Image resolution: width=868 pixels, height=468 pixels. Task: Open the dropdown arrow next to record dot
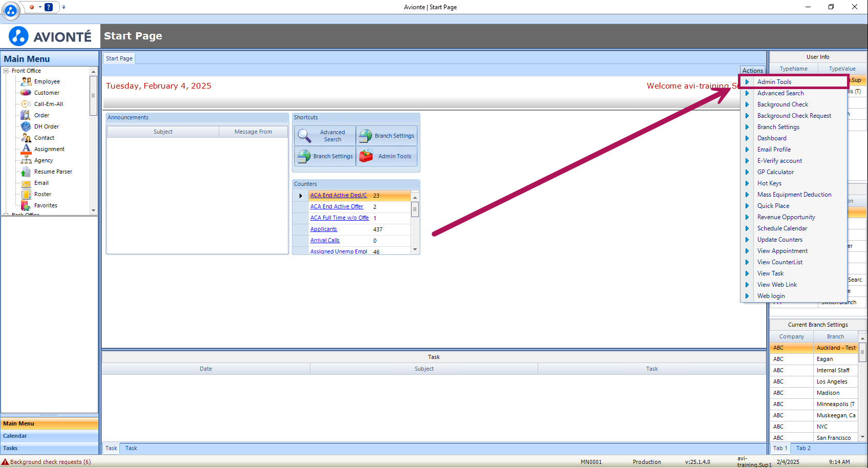40,7
